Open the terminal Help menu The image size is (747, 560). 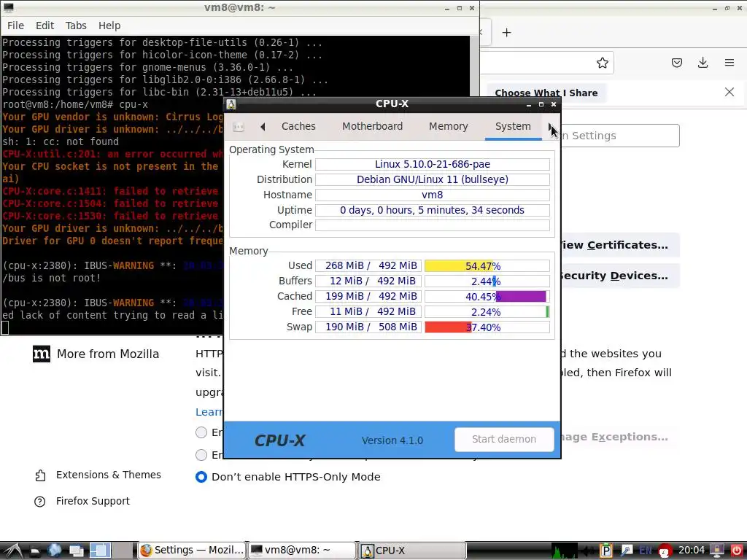pos(109,26)
